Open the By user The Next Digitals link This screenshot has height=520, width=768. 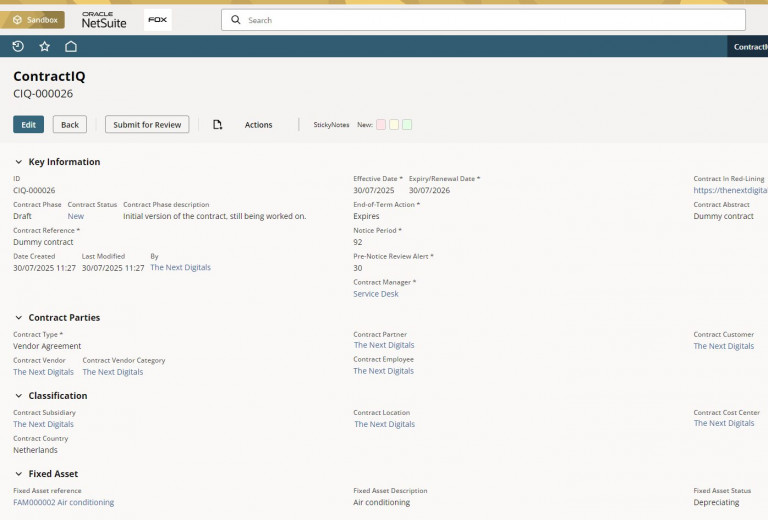coord(180,267)
